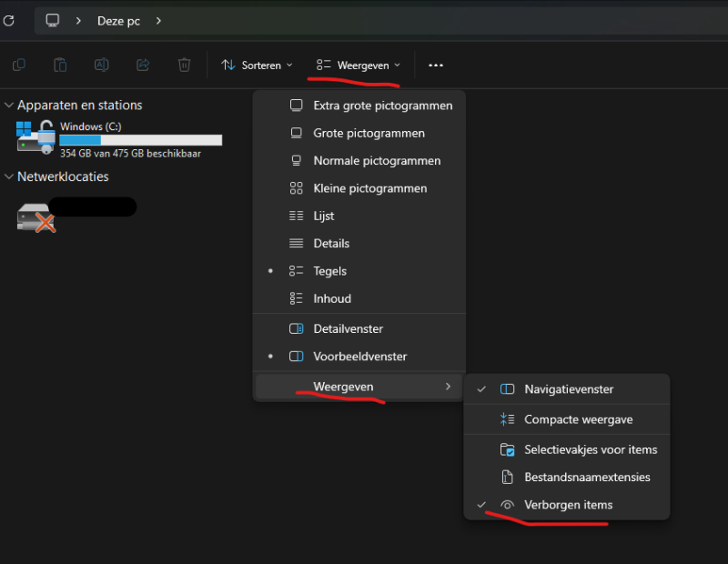Image resolution: width=728 pixels, height=564 pixels.
Task: Click the Share icon in toolbar
Action: click(x=143, y=65)
